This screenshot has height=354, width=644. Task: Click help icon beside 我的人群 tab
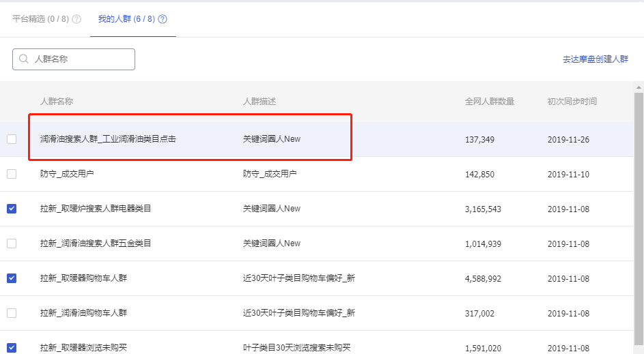[163, 19]
